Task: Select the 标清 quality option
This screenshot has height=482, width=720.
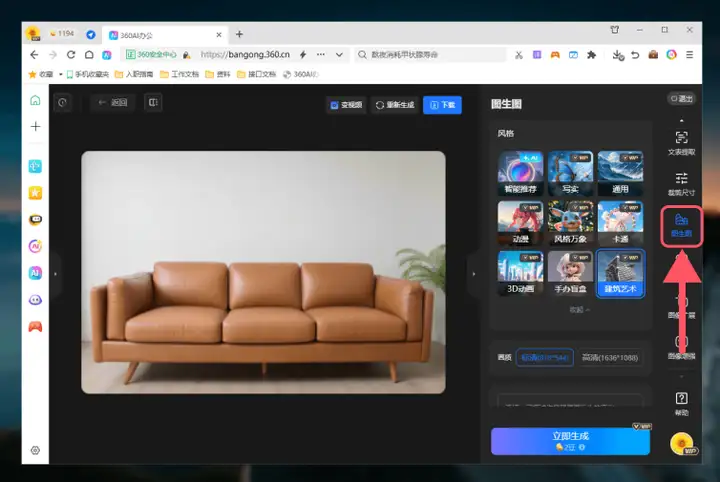Action: pos(545,358)
